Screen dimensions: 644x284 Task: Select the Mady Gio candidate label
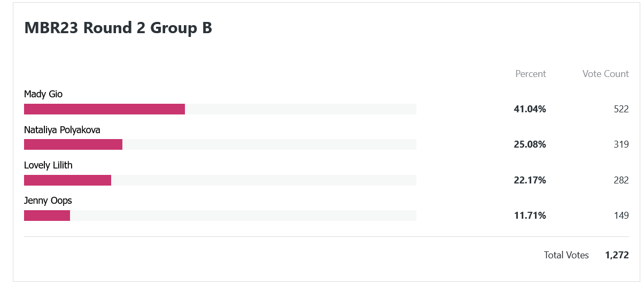click(x=43, y=94)
